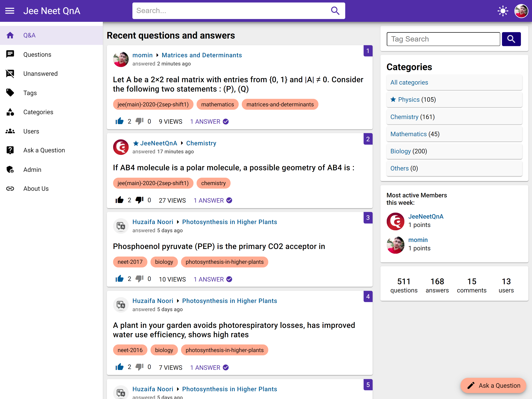The image size is (532, 399).
Task: Open user profile avatar in header
Action: tap(521, 11)
